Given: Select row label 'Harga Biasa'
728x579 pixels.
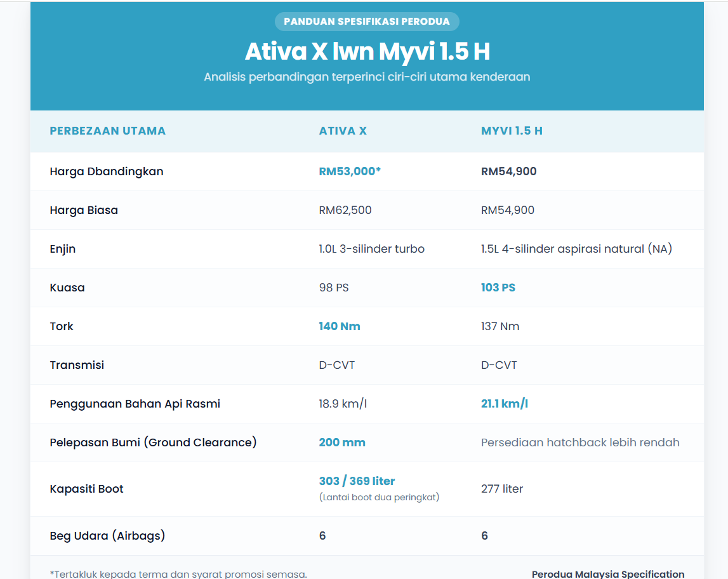Looking at the screenshot, I should [x=84, y=210].
